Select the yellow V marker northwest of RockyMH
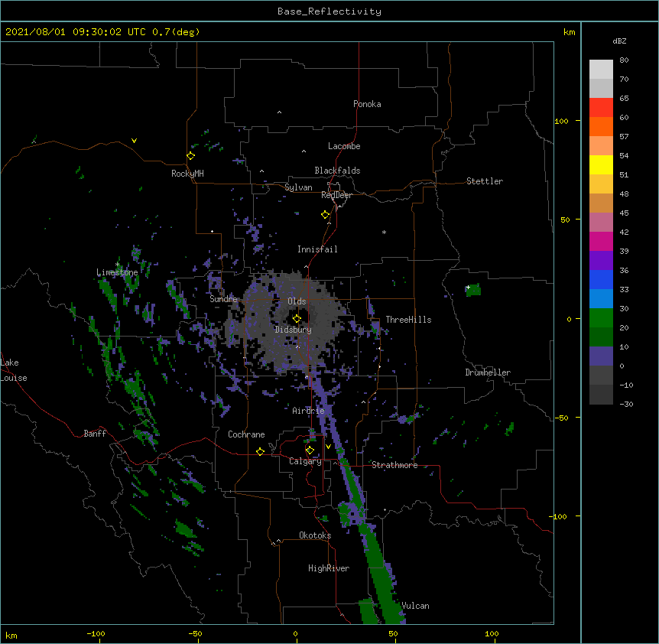This screenshot has height=644, width=659. tap(134, 141)
